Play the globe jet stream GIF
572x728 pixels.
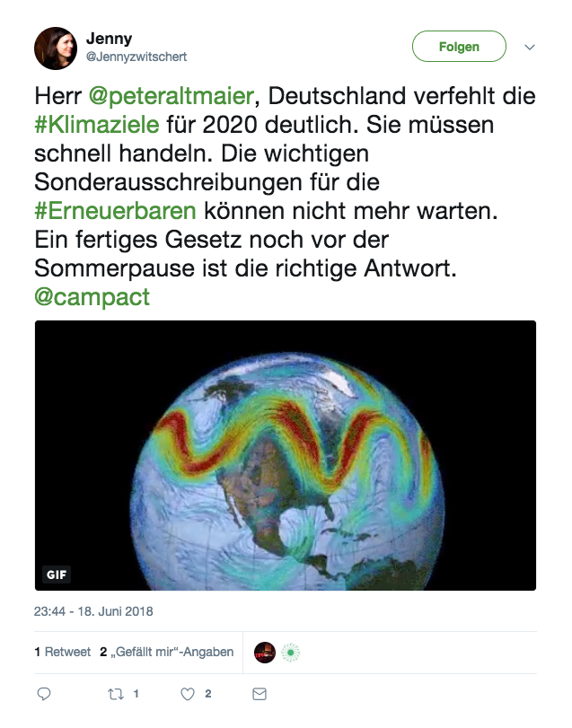coord(286,455)
